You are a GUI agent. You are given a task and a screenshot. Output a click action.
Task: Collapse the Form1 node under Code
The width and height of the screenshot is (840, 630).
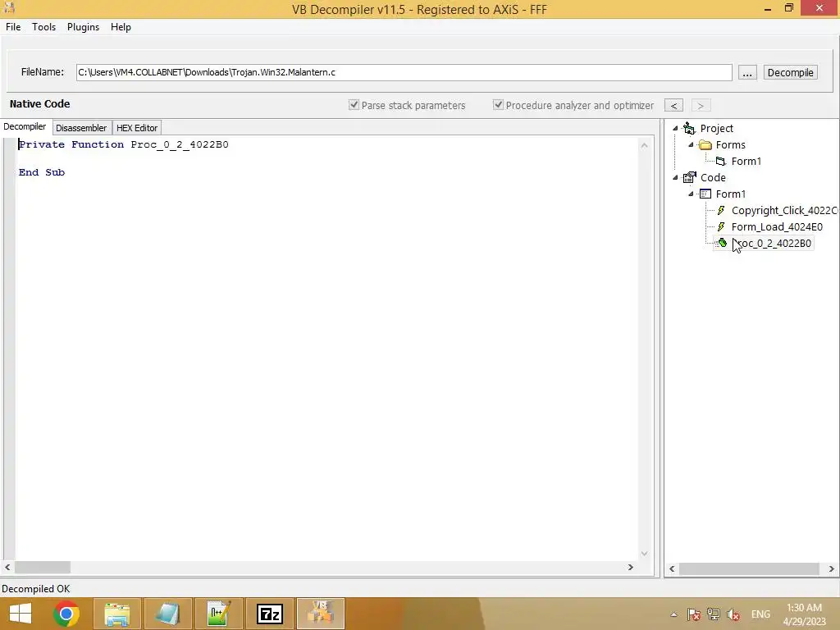click(691, 194)
